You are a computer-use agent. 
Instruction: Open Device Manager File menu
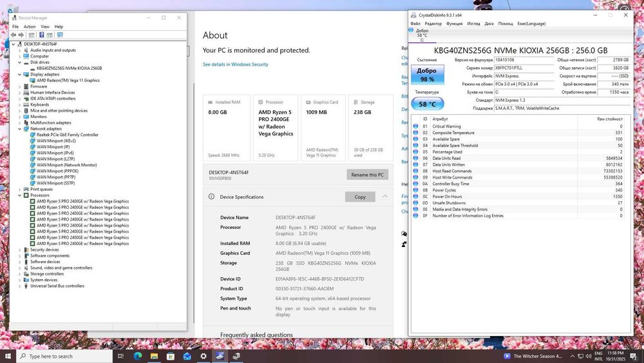pyautogui.click(x=15, y=26)
